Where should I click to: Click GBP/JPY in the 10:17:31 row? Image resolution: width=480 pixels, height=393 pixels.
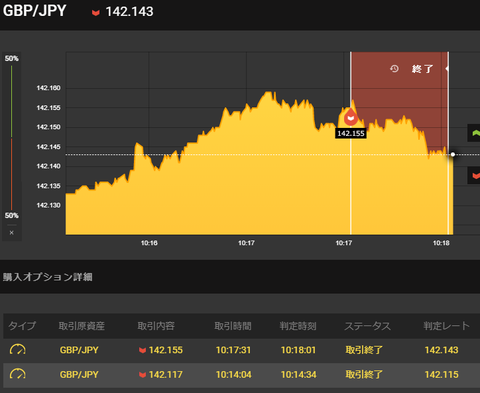click(x=79, y=350)
